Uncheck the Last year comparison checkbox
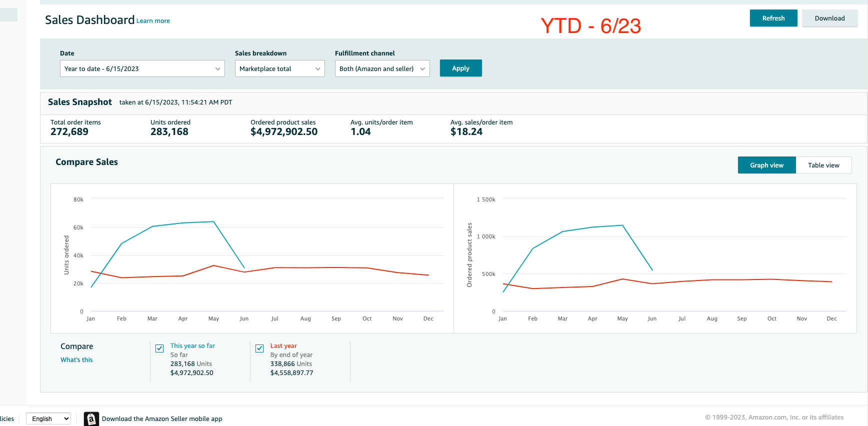The image size is (868, 426). (x=259, y=348)
